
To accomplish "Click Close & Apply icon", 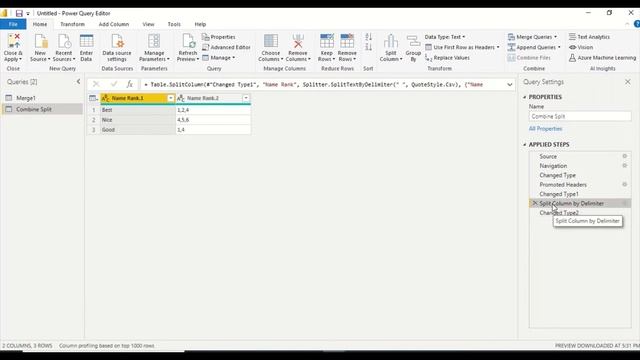I will click(x=13, y=41).
